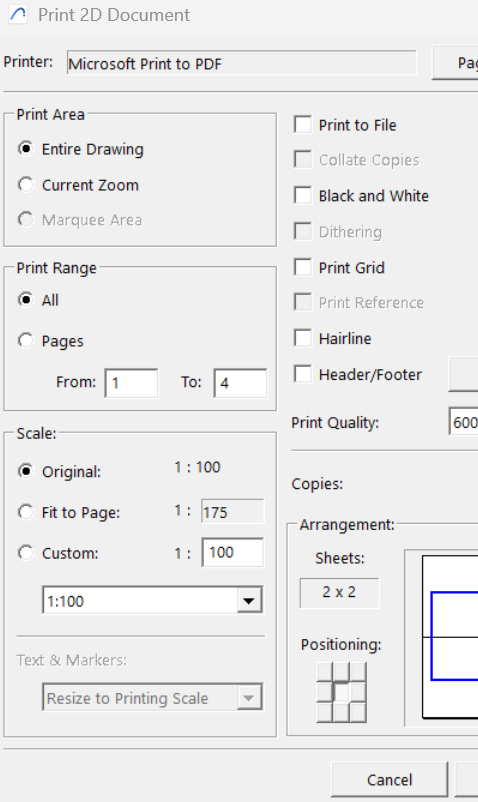Toggle Header/Footer checkbox

(303, 374)
